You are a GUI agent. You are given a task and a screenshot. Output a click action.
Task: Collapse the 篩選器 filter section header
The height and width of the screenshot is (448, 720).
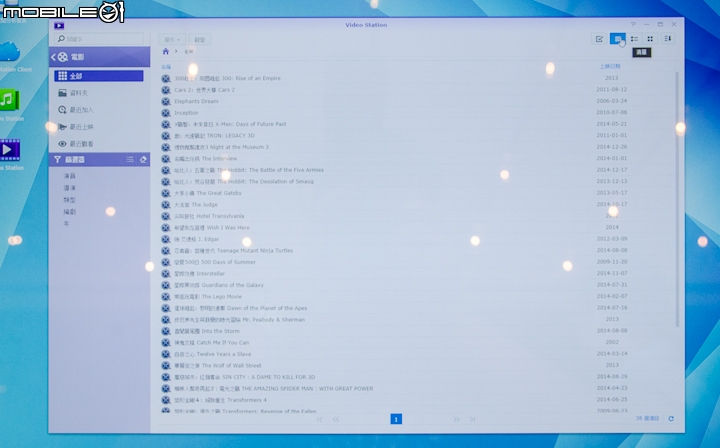(x=99, y=160)
